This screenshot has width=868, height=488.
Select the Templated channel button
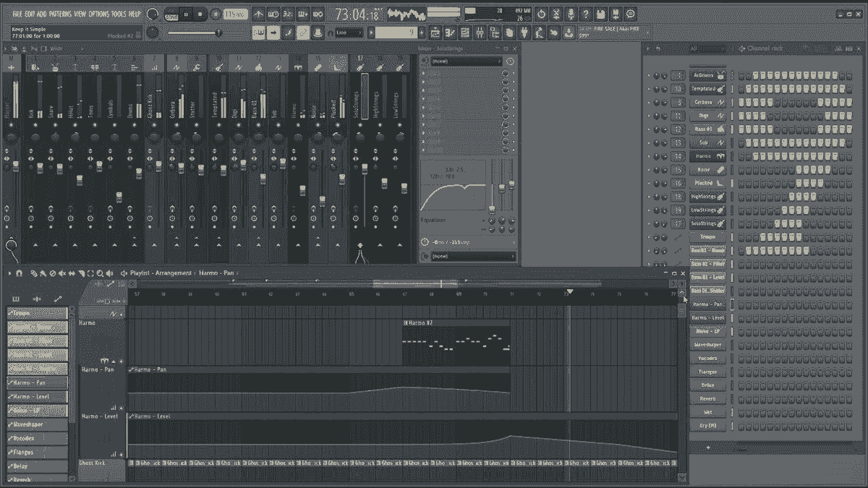pos(708,89)
